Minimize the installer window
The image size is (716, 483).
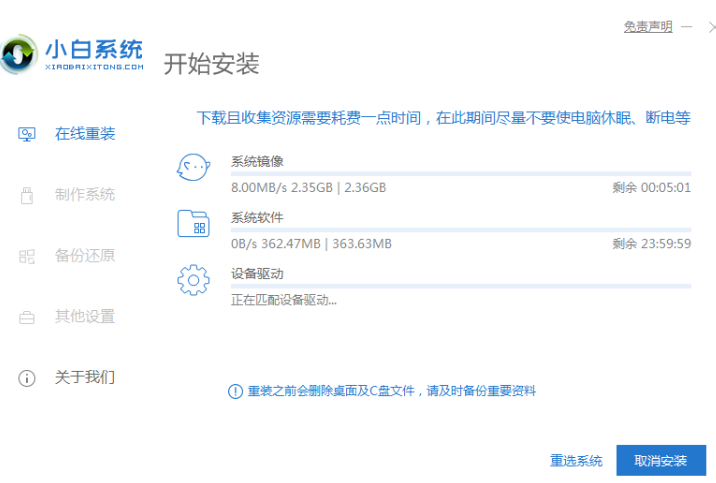(x=685, y=27)
